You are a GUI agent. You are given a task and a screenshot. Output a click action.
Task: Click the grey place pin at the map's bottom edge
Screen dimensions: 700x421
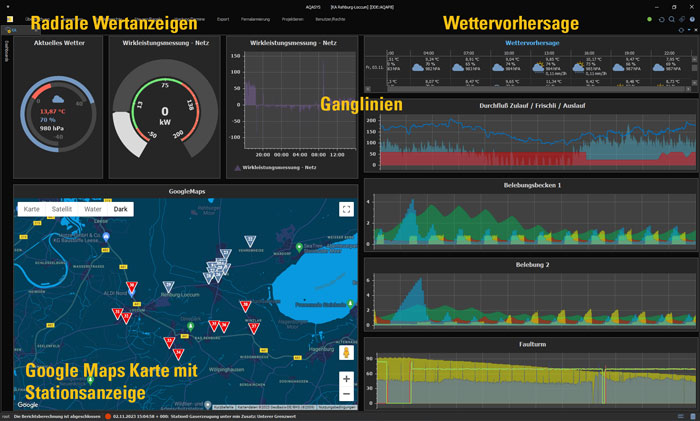(x=208, y=404)
